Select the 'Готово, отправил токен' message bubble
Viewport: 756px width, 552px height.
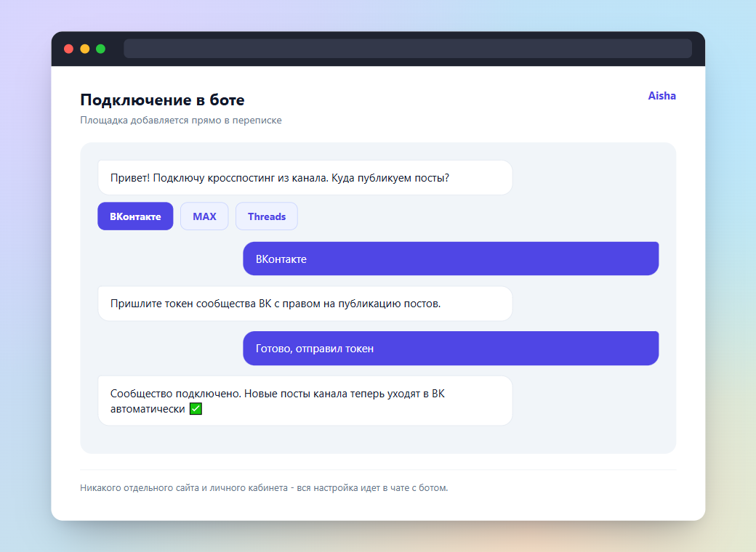[451, 348]
